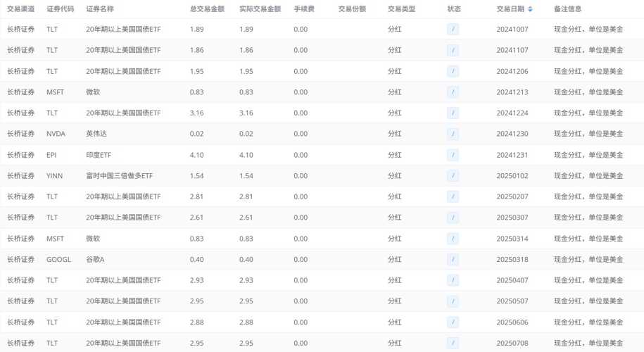Click the status icon in the GOOGL row
Screen dimensions: 644x352
pyautogui.click(x=453, y=260)
